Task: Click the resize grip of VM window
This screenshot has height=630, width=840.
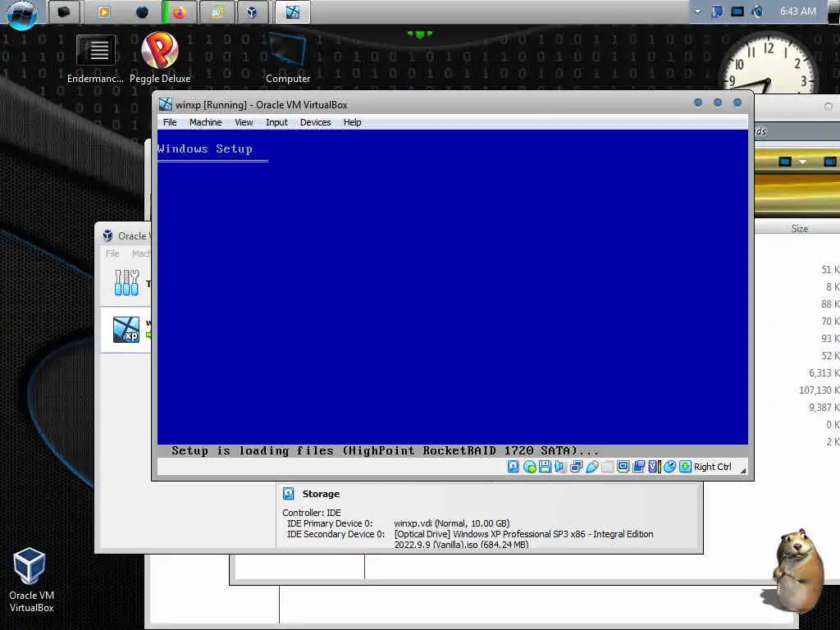Action: (x=743, y=470)
